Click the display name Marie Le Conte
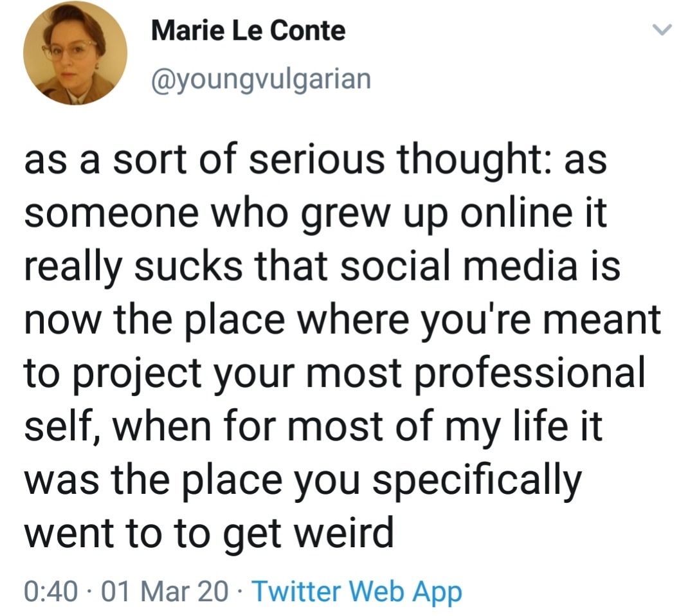Viewport: 681px width, 616px height. [248, 32]
